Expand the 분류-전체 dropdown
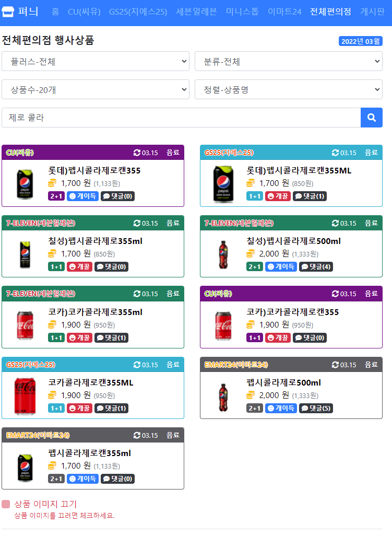The height and width of the screenshot is (536, 392). tap(289, 61)
